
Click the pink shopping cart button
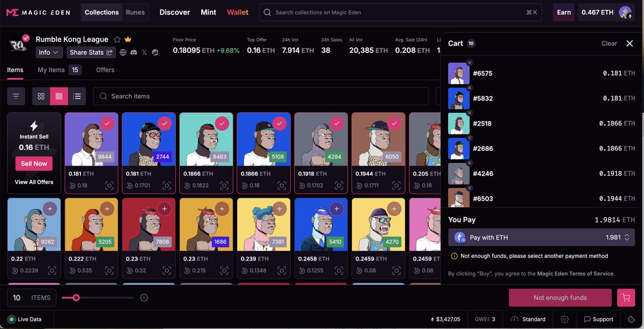pos(626,297)
